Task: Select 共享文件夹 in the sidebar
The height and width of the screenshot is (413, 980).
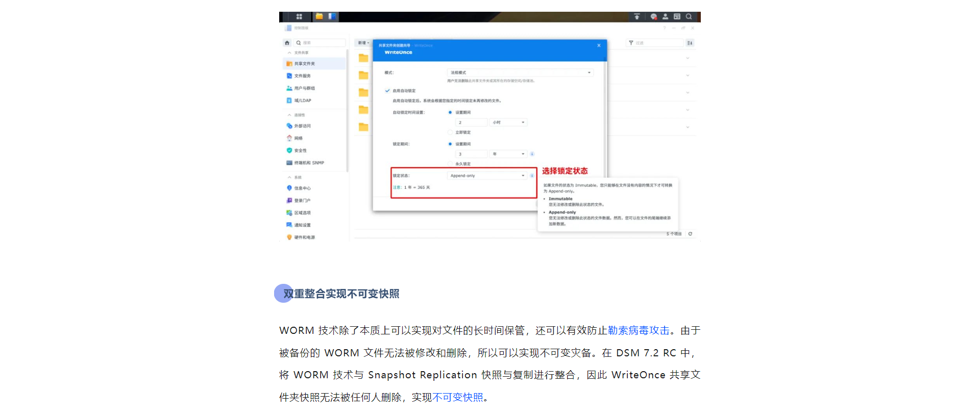Action: (305, 64)
